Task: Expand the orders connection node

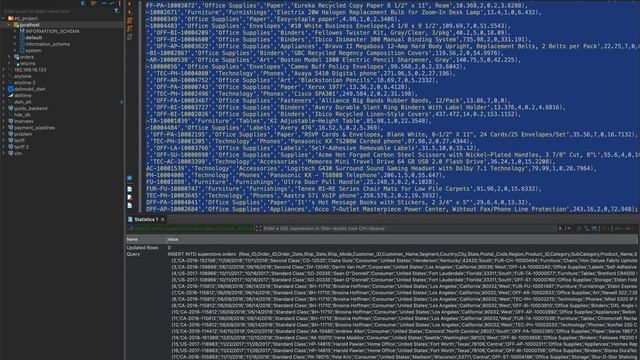Action: coord(9,57)
